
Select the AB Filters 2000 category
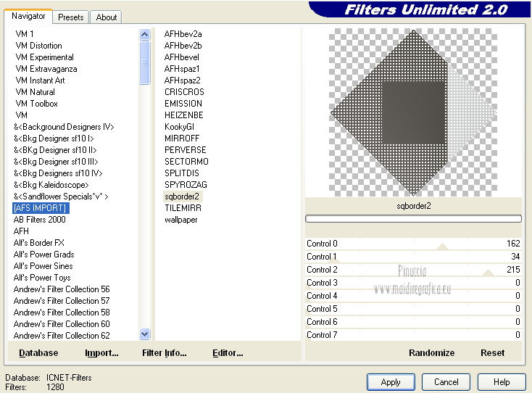tap(40, 220)
